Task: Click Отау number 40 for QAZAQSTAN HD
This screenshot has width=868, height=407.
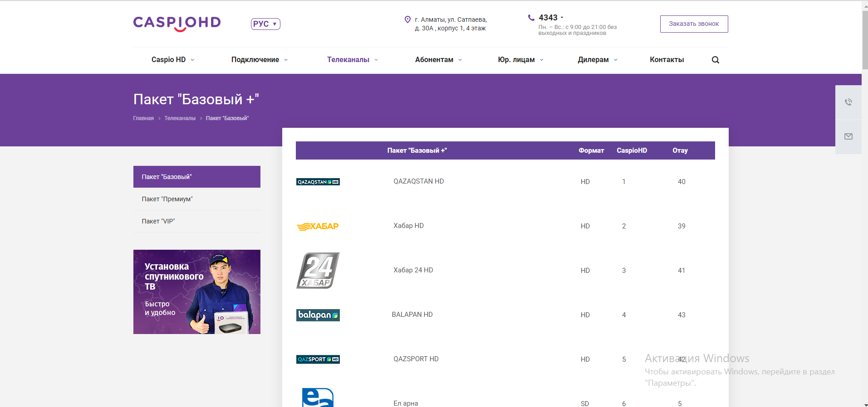Action: click(x=682, y=182)
